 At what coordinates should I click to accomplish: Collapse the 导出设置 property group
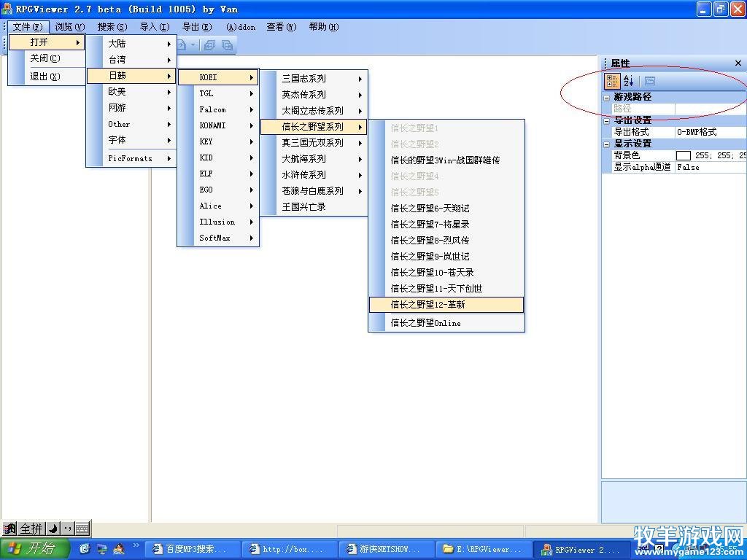click(606, 121)
